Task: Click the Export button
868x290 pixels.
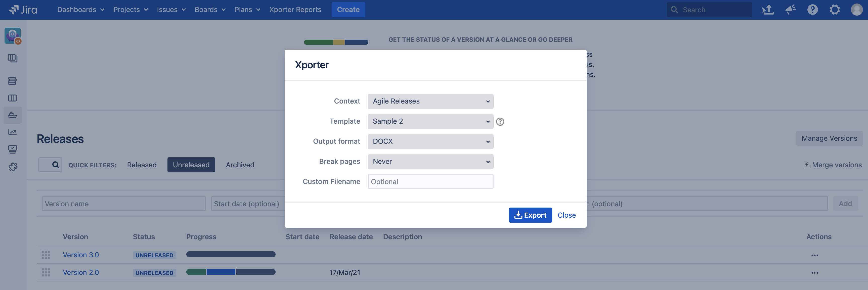Action: [530, 215]
